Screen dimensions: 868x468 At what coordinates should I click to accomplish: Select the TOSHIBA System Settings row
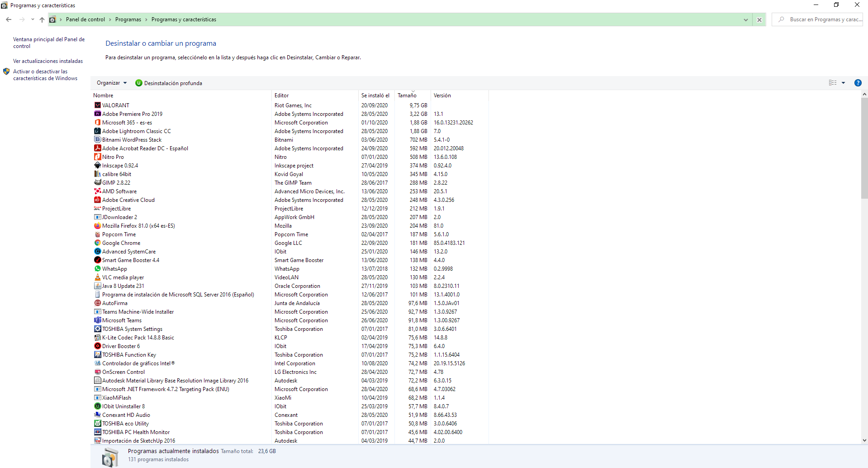point(290,329)
